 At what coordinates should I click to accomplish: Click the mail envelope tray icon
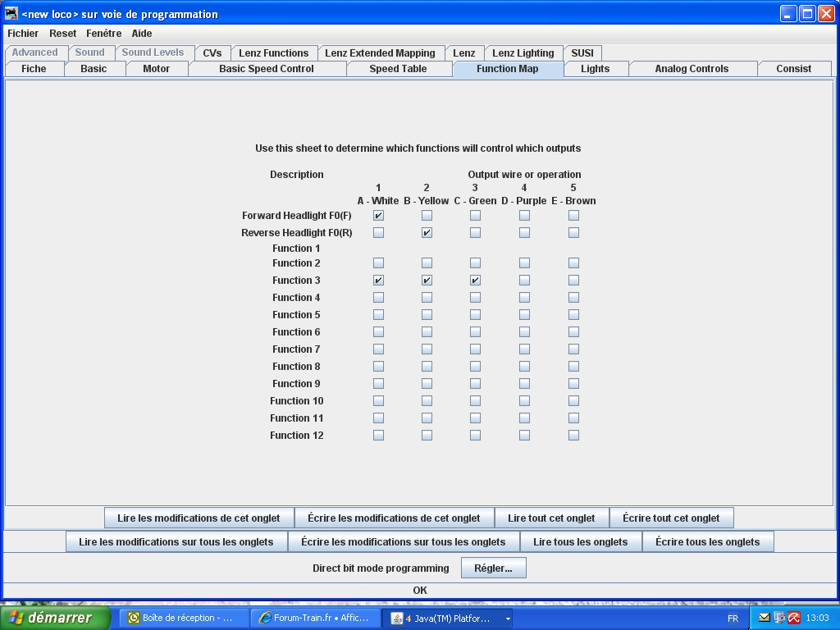[x=765, y=618]
